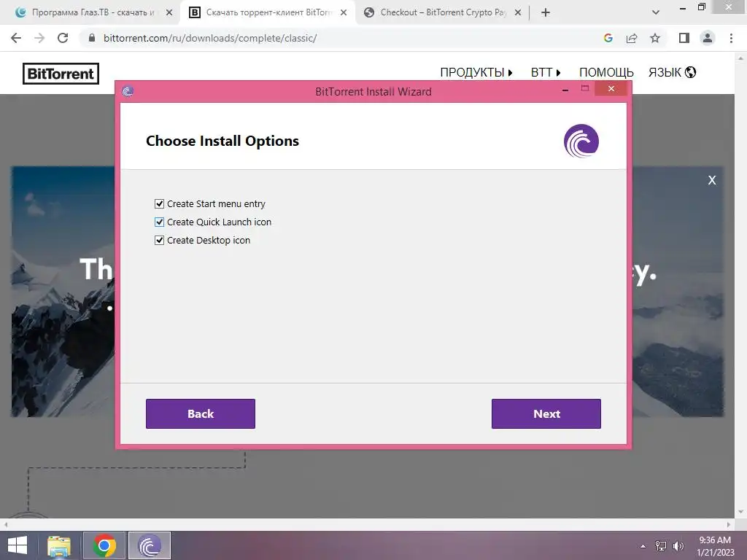Click the Google icon in address bar
Image resolution: width=747 pixels, height=560 pixels.
pos(608,38)
